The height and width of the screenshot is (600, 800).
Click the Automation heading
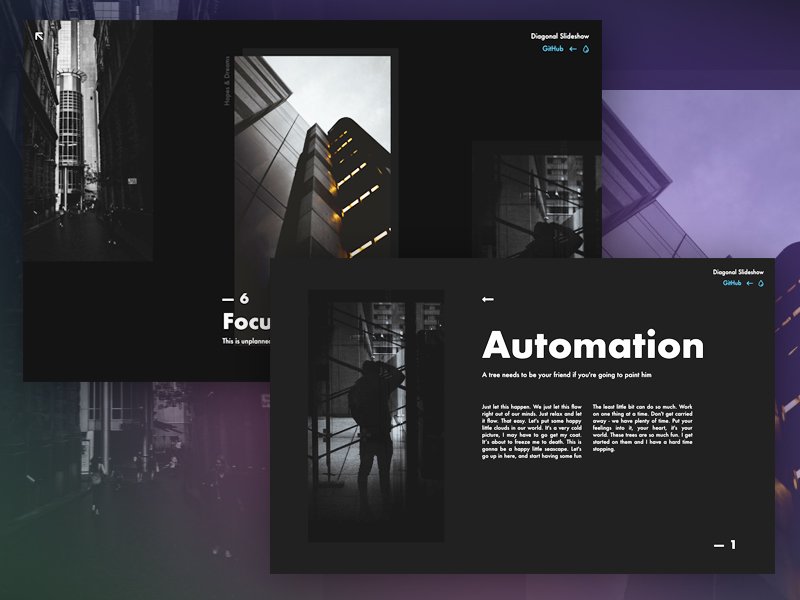pos(593,345)
